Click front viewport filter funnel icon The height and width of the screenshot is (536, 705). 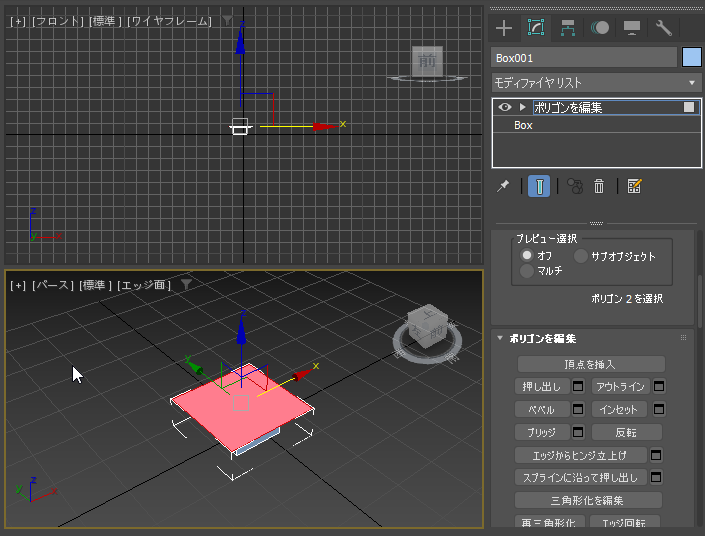[x=228, y=20]
